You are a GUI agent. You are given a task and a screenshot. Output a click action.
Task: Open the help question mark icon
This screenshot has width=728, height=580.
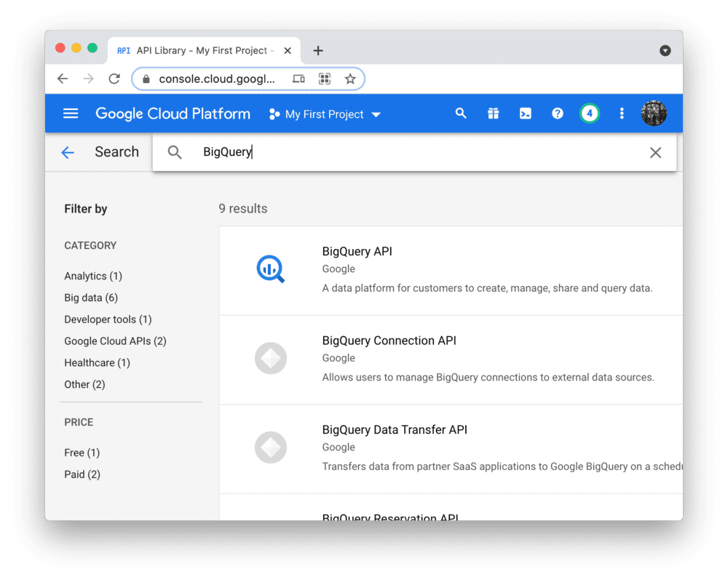click(557, 114)
